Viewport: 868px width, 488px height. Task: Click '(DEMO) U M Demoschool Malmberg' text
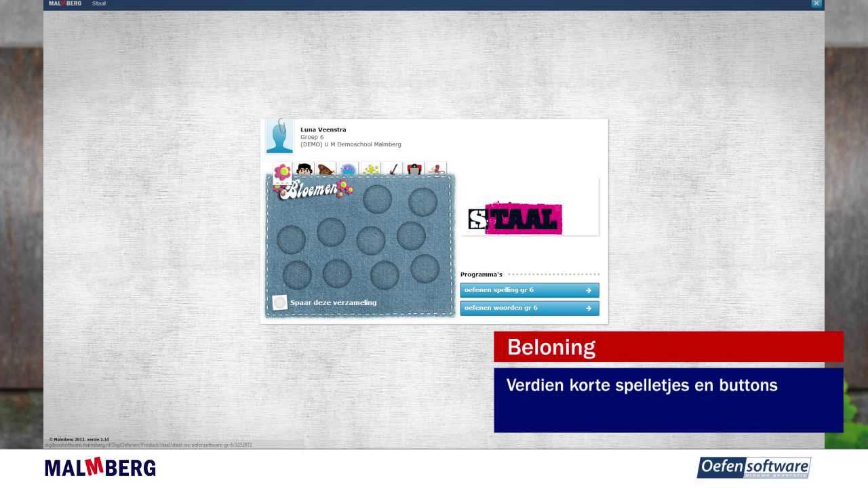[351, 144]
